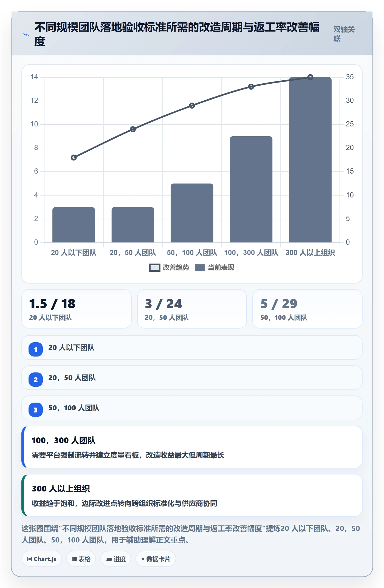Click the number 3 badge icon
This screenshot has width=384, height=588.
point(36,410)
